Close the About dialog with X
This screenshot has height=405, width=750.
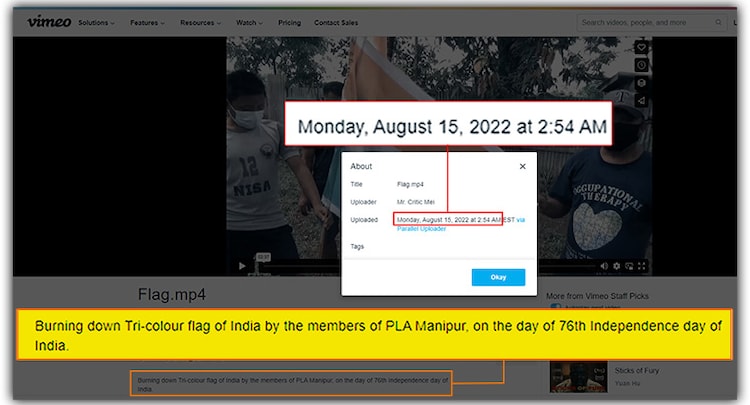(x=522, y=167)
